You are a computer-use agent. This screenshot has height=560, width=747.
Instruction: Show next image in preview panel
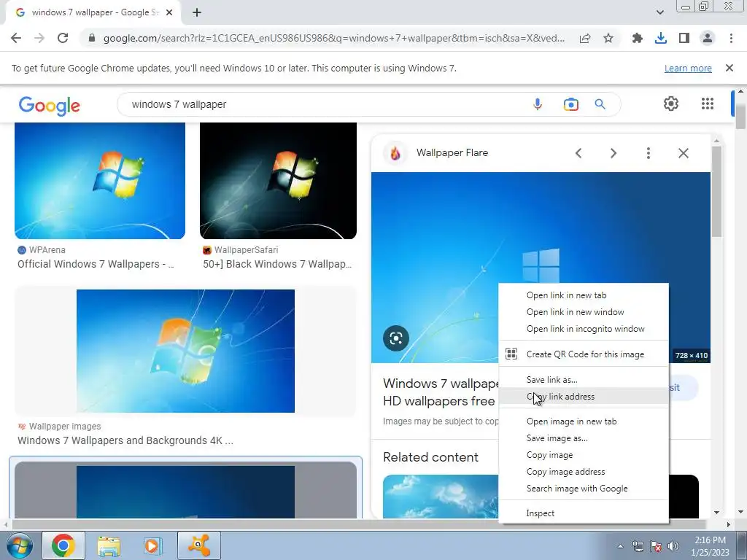click(x=613, y=153)
